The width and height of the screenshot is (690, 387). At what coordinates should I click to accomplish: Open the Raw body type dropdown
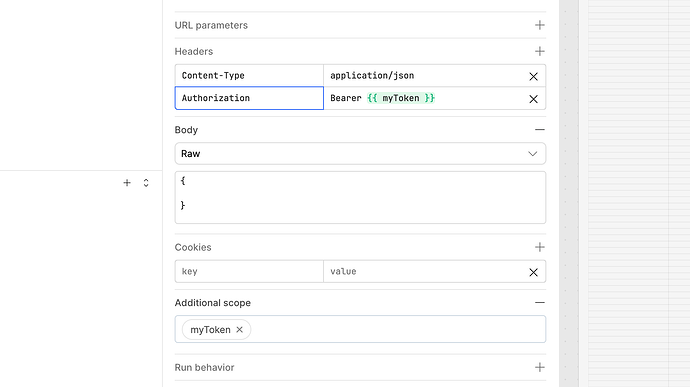(x=360, y=154)
